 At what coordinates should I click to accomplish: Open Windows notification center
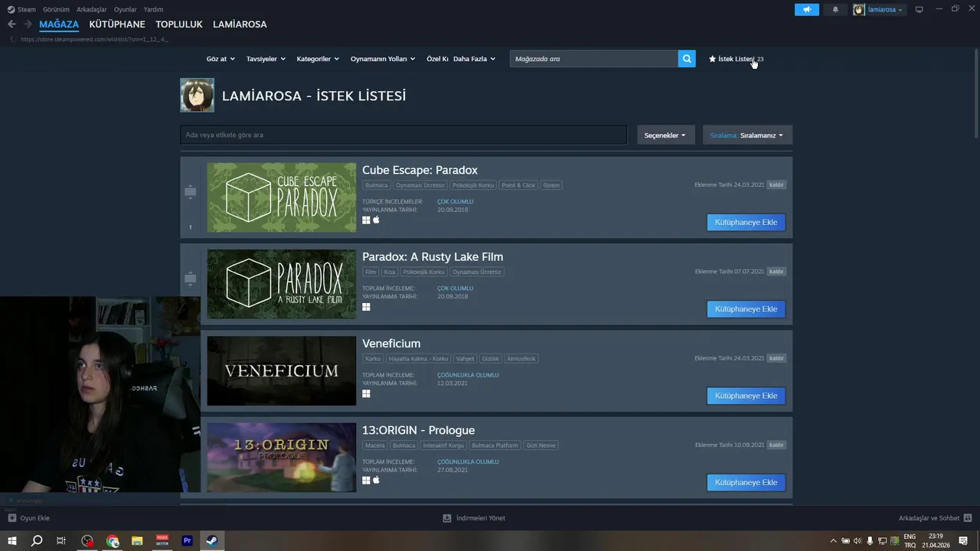(x=963, y=541)
